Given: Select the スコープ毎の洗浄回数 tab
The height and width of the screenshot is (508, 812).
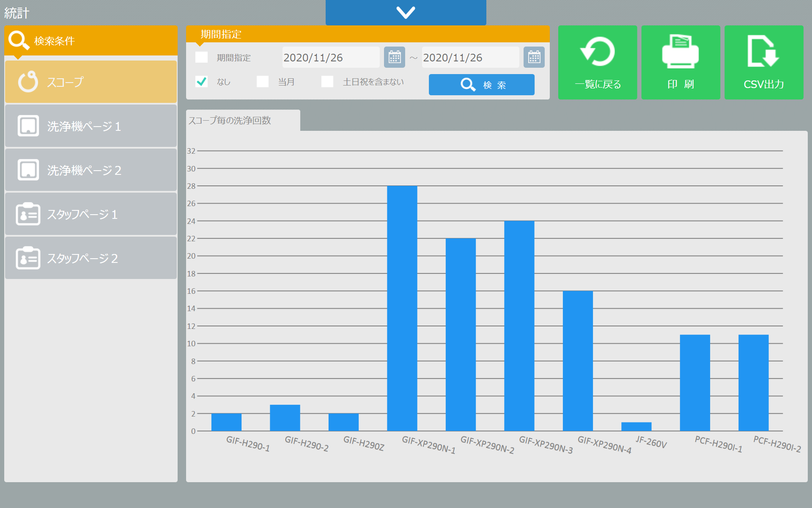Looking at the screenshot, I should [243, 121].
